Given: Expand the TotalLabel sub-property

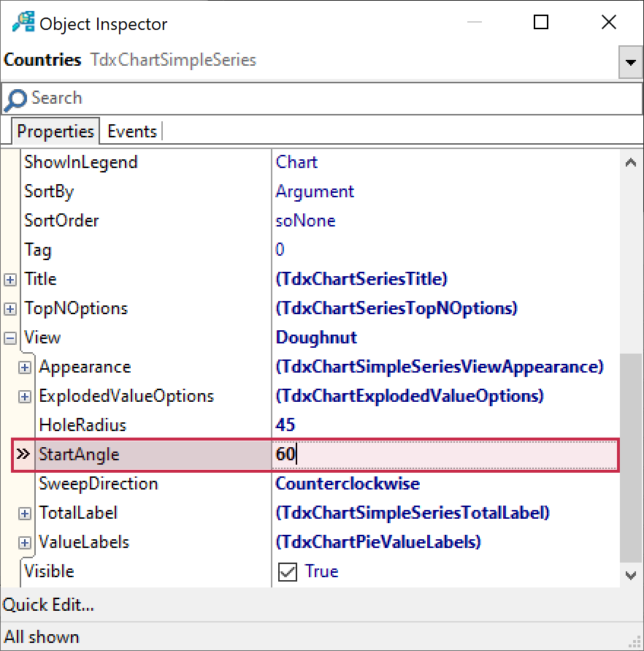Looking at the screenshot, I should click(25, 513).
